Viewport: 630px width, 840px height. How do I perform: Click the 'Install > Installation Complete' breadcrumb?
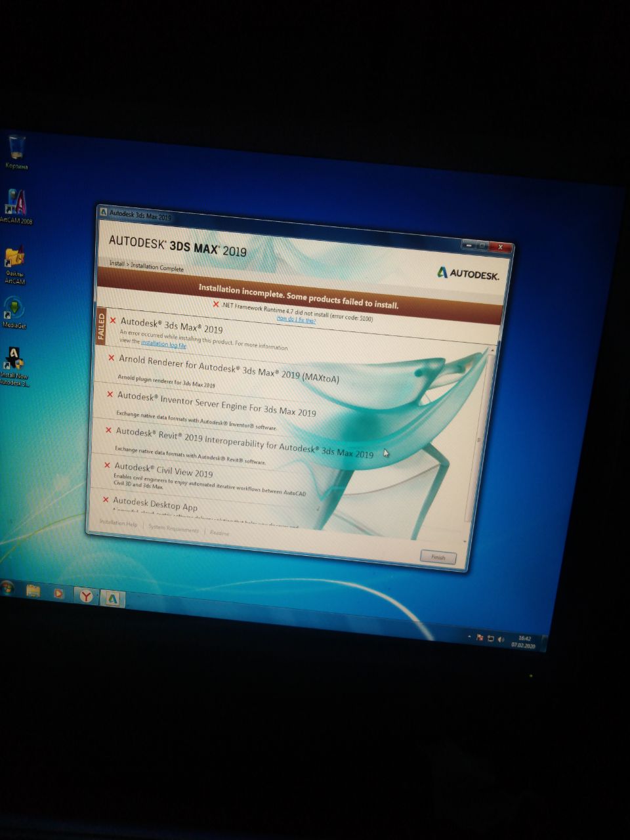pyautogui.click(x=146, y=266)
